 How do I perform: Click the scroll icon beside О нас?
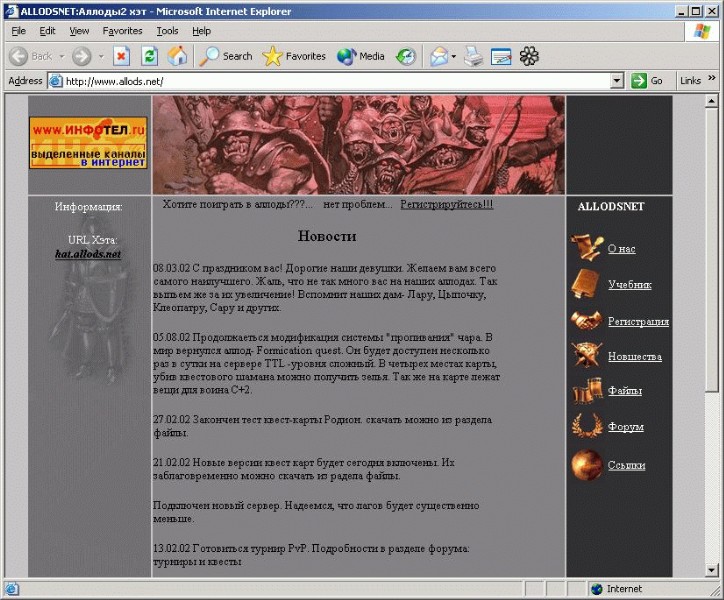(x=586, y=247)
